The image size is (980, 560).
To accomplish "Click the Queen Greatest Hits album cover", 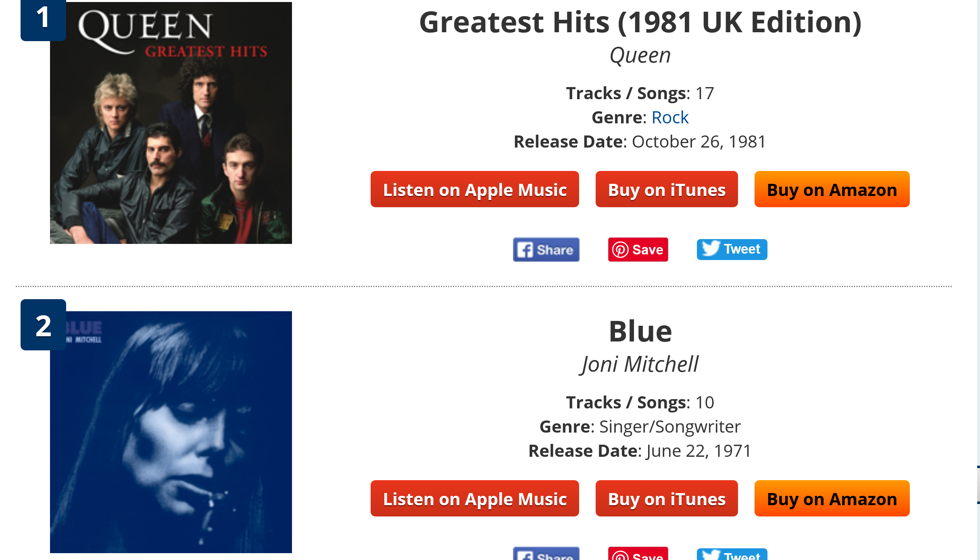I will (x=171, y=133).
